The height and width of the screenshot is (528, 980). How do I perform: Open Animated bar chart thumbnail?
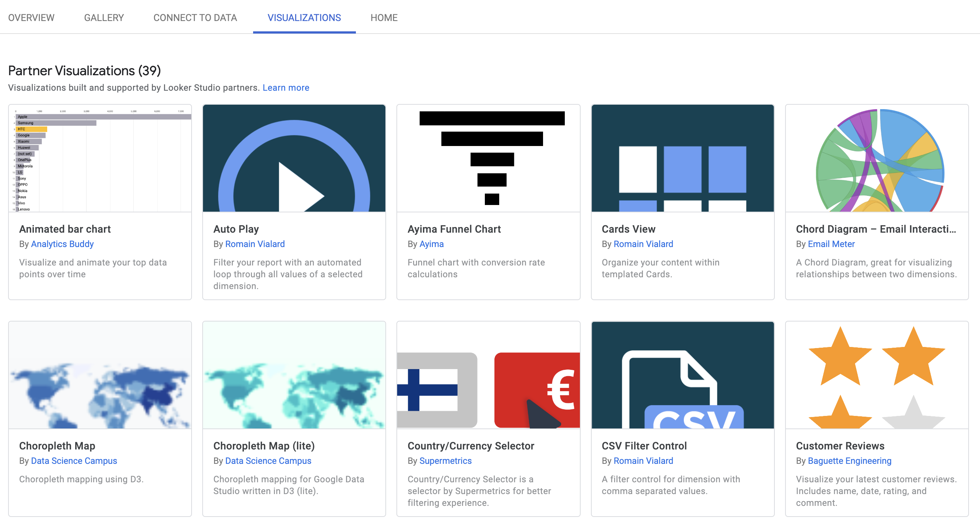(x=100, y=158)
